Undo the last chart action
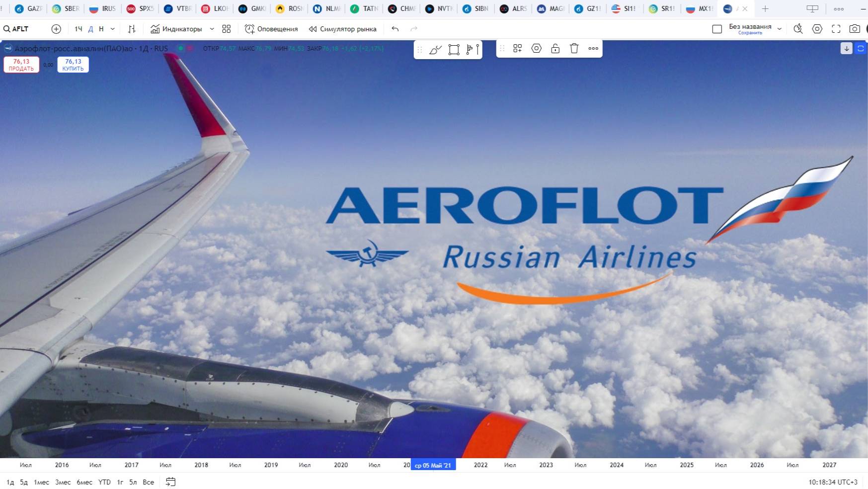 (x=395, y=29)
